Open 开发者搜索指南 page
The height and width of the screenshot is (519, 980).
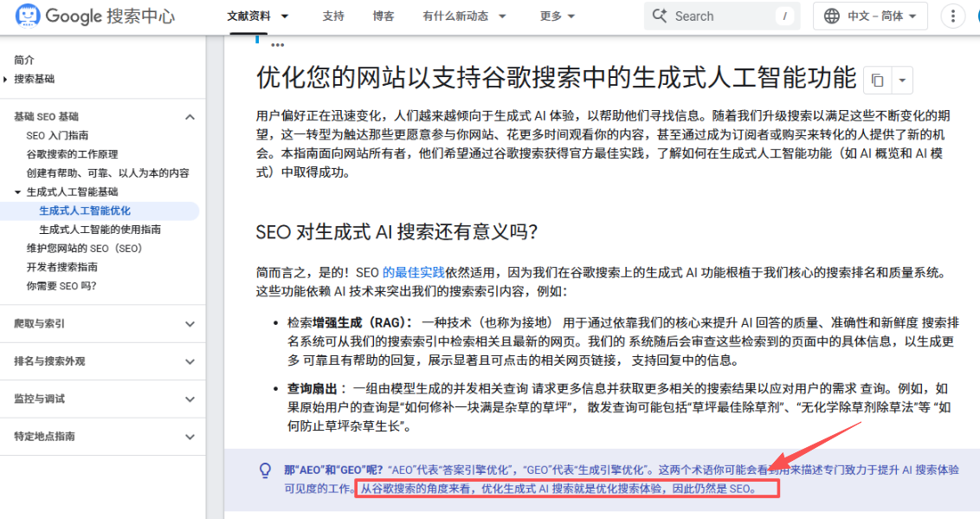click(x=61, y=267)
